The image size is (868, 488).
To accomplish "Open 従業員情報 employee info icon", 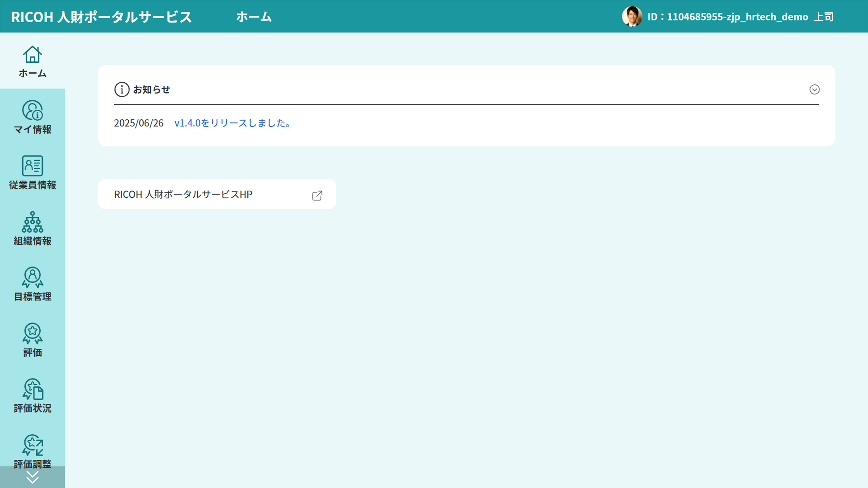I will [32, 166].
